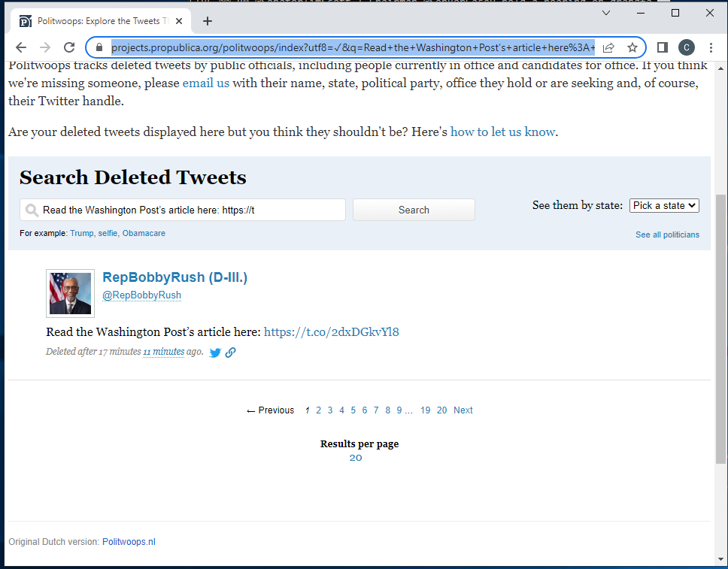Open the Chrome profile avatar C

click(x=687, y=47)
